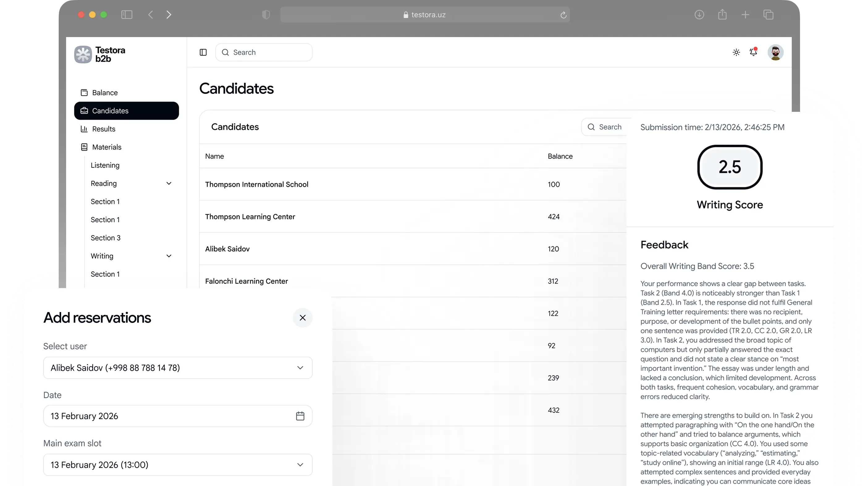Close the Add reservations dialog
Viewport: 868px width, 486px height.
tap(303, 318)
